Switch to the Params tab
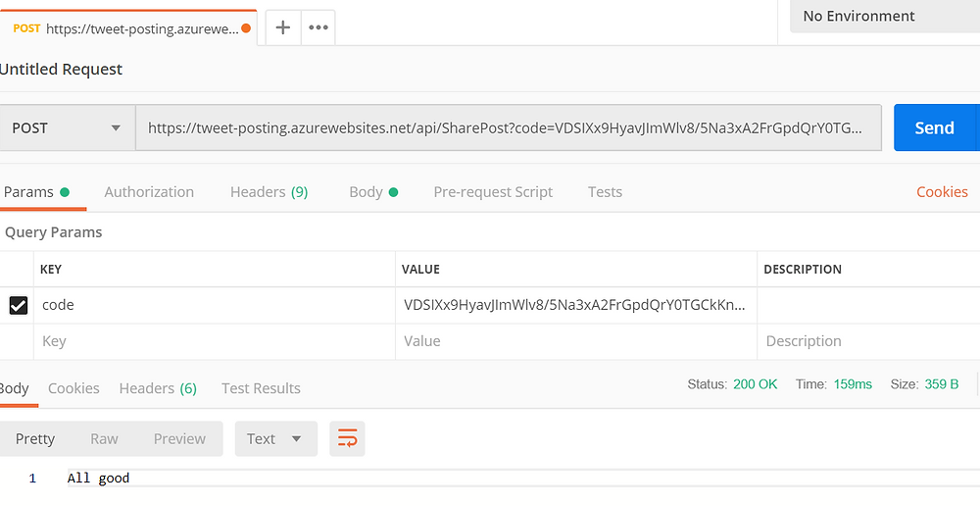 pyautogui.click(x=36, y=192)
